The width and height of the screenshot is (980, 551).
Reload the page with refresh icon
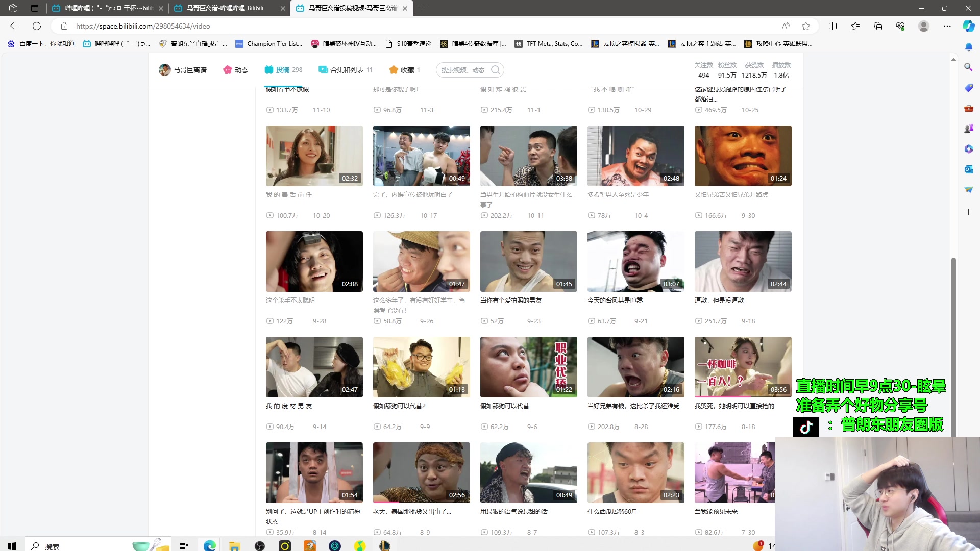(37, 26)
